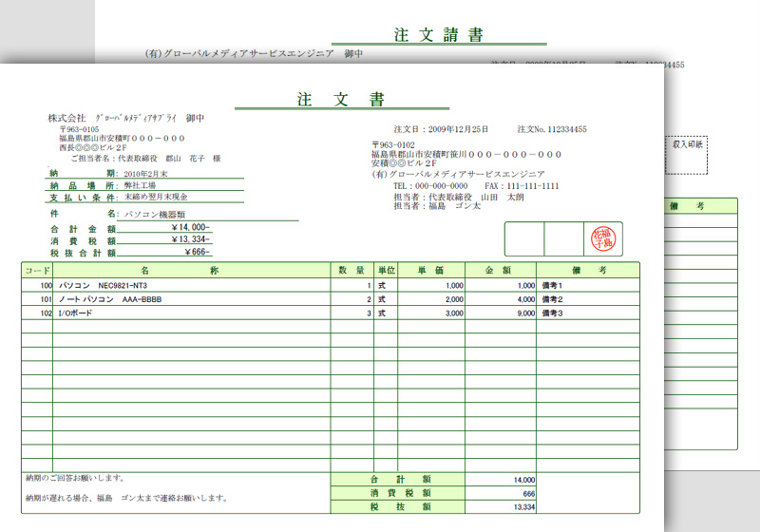
Task: Select the 13,334 税抜額 total value
Action: (523, 507)
